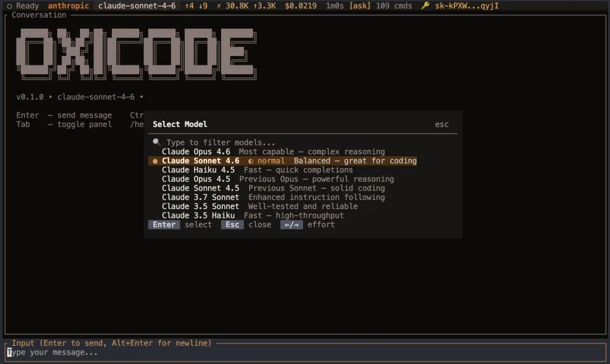Choose the highlighted Claude Sonnet 4.6 row
Image resolution: width=610 pixels, height=364 pixels.
(x=282, y=161)
